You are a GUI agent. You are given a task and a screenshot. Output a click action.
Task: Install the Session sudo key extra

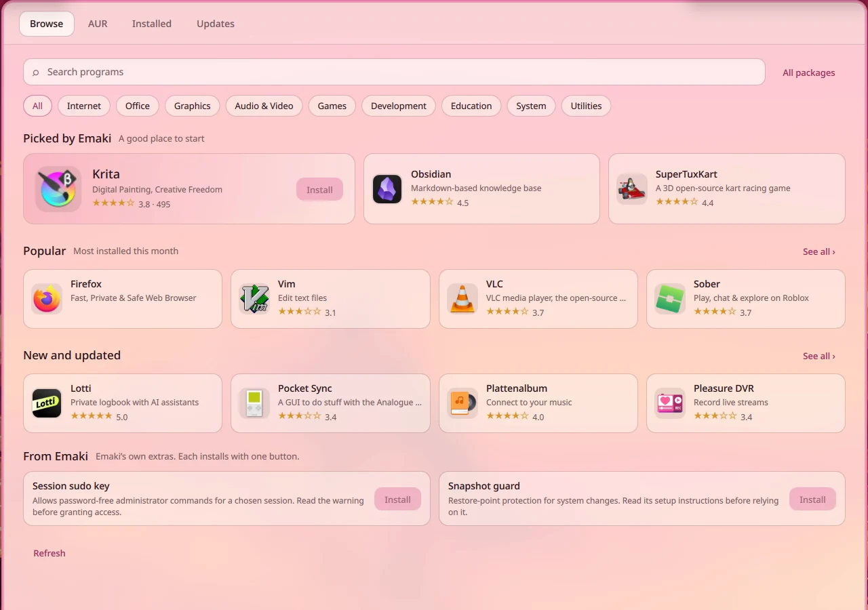click(x=397, y=500)
